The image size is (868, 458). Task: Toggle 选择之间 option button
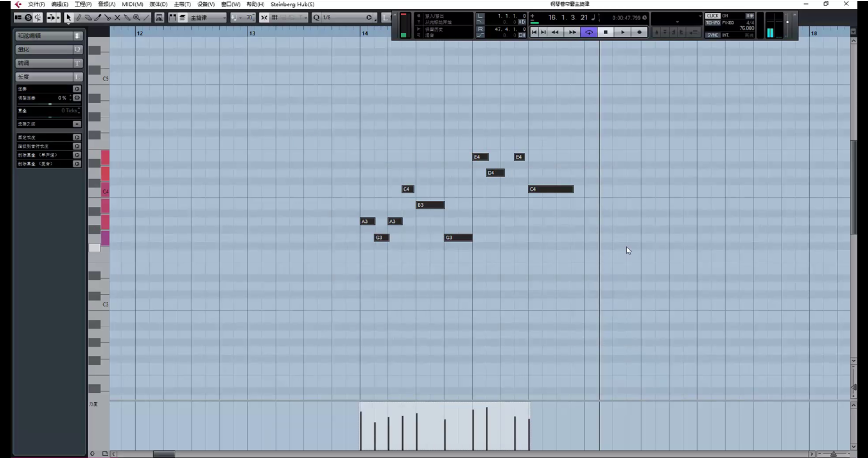77,124
